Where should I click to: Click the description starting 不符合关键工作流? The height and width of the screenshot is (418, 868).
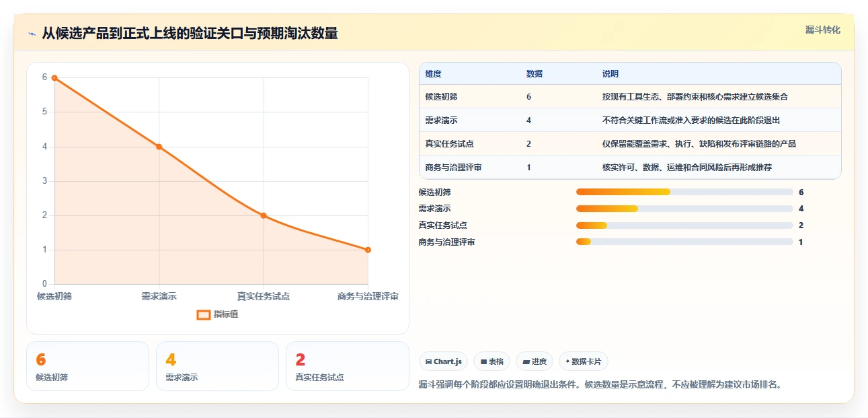[x=691, y=120]
